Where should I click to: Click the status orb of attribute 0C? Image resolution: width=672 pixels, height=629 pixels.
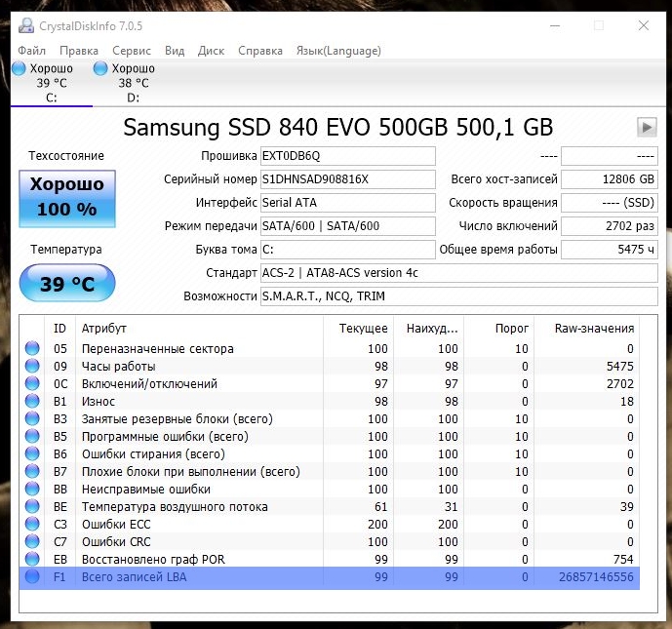[x=32, y=383]
